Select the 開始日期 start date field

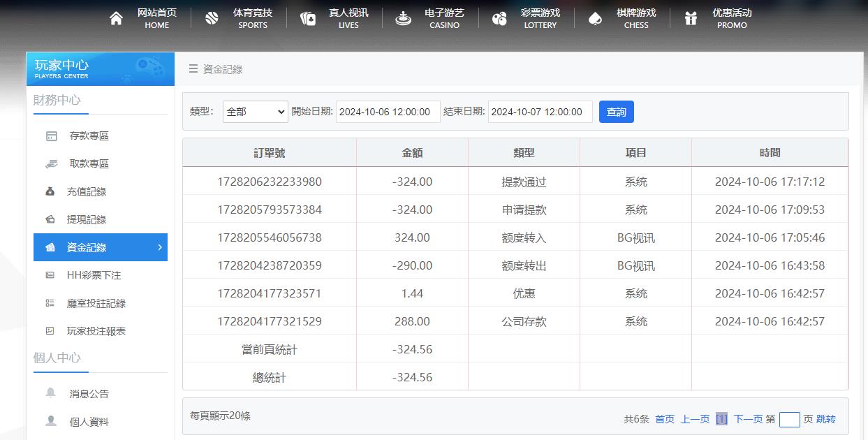pyautogui.click(x=388, y=111)
